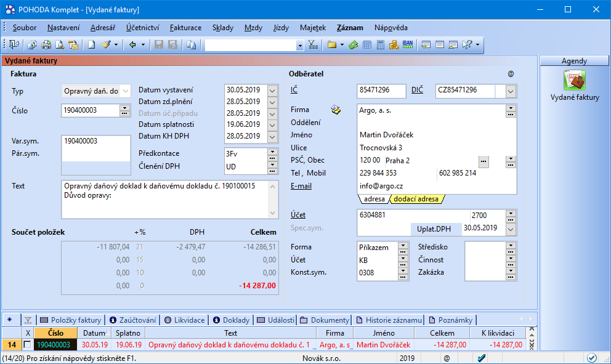Open the Fakturace menu

186,28
